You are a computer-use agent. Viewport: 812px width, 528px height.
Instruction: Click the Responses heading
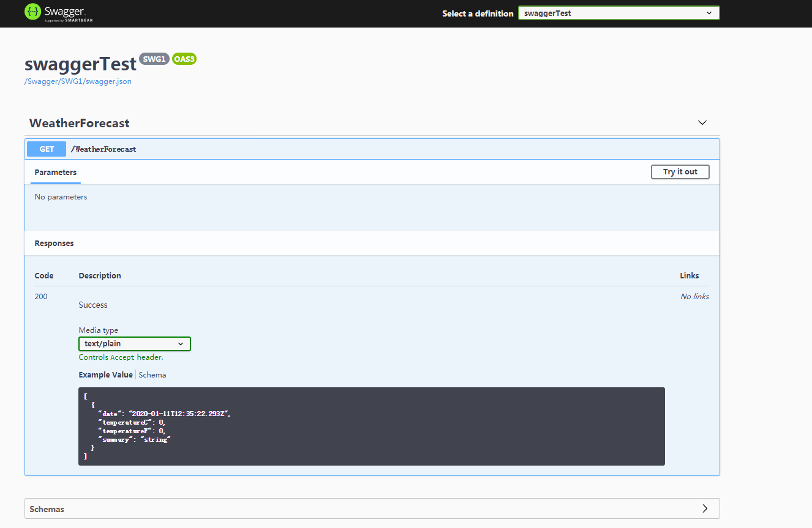pos(54,244)
